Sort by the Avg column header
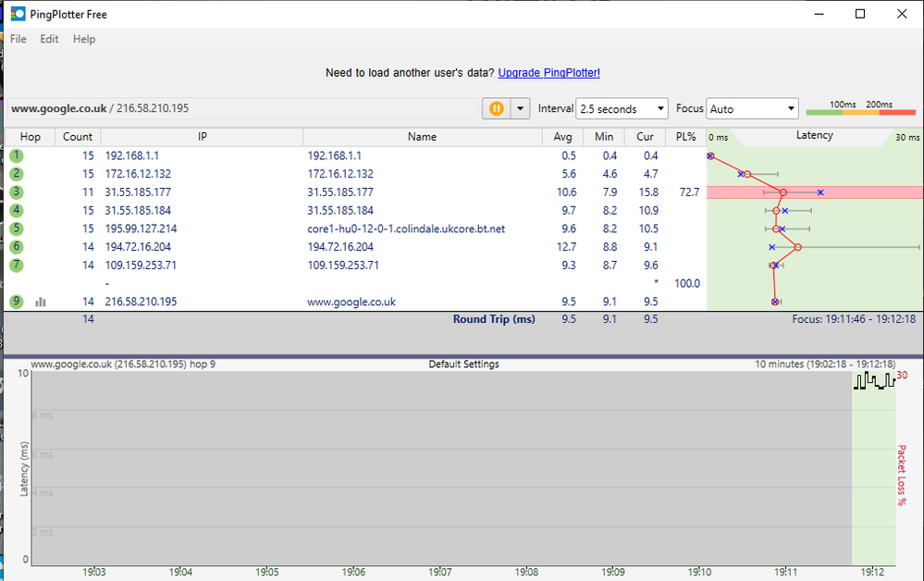Viewport: 924px width, 581px height. click(564, 136)
